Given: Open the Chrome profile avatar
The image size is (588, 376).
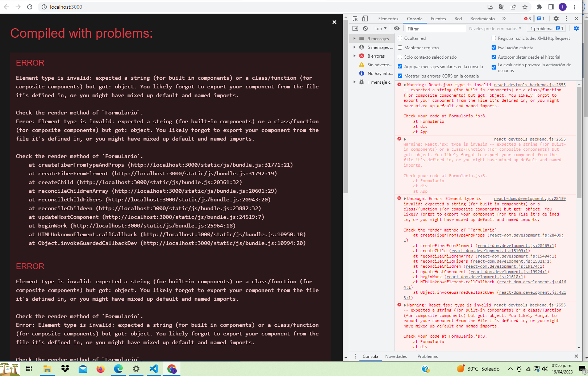Looking at the screenshot, I should tap(563, 7).
